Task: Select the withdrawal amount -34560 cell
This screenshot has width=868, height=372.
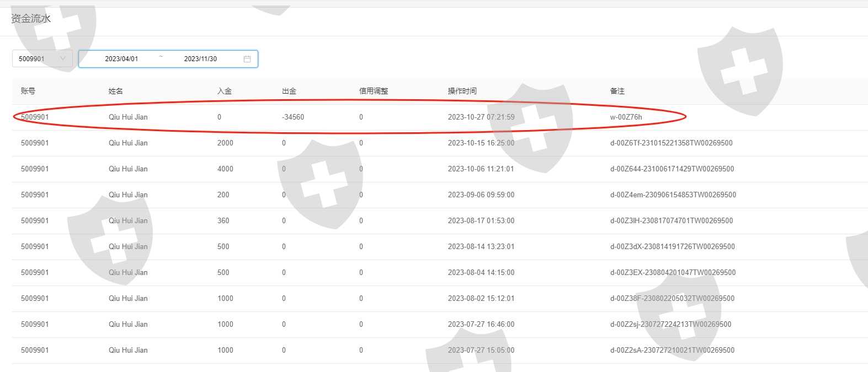Action: [x=293, y=117]
